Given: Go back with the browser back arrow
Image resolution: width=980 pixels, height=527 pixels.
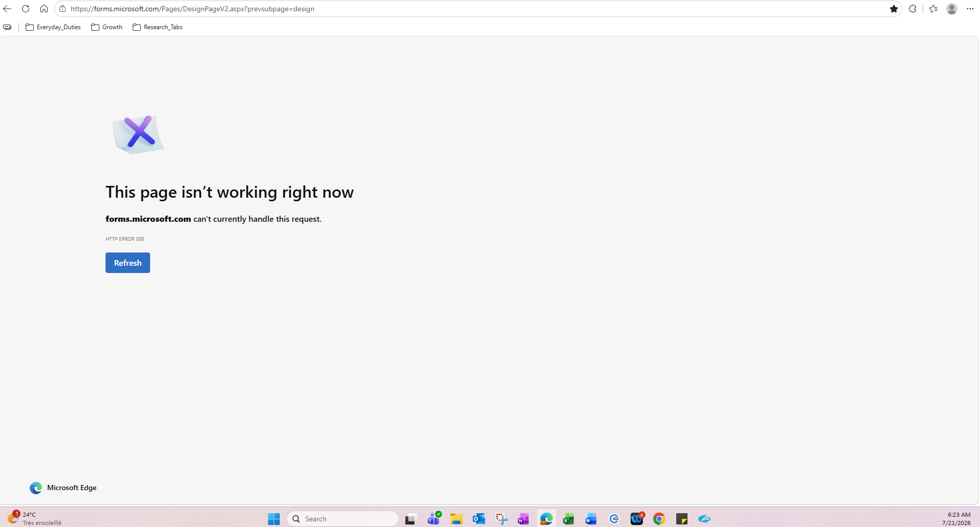Looking at the screenshot, I should 7,9.
